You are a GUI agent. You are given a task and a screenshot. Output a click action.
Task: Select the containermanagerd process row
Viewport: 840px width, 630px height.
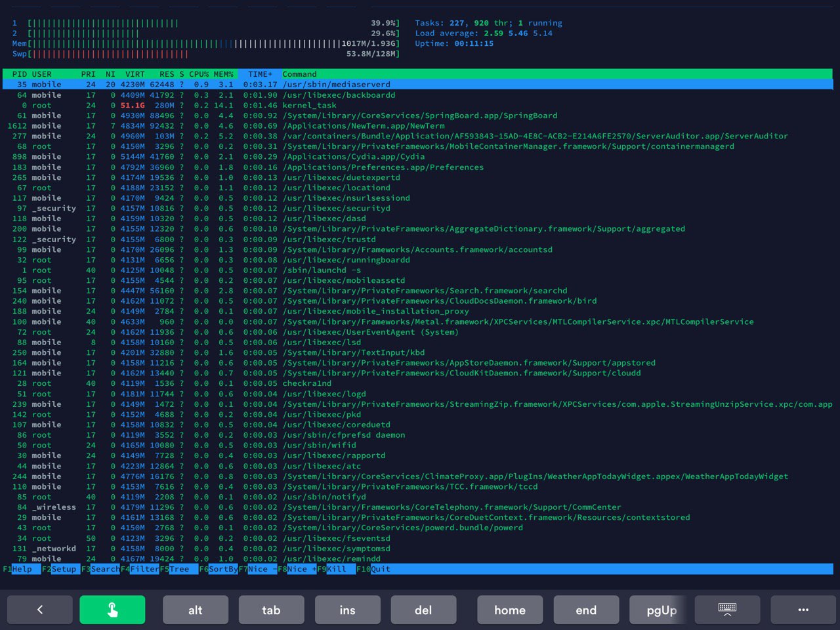[x=417, y=146]
